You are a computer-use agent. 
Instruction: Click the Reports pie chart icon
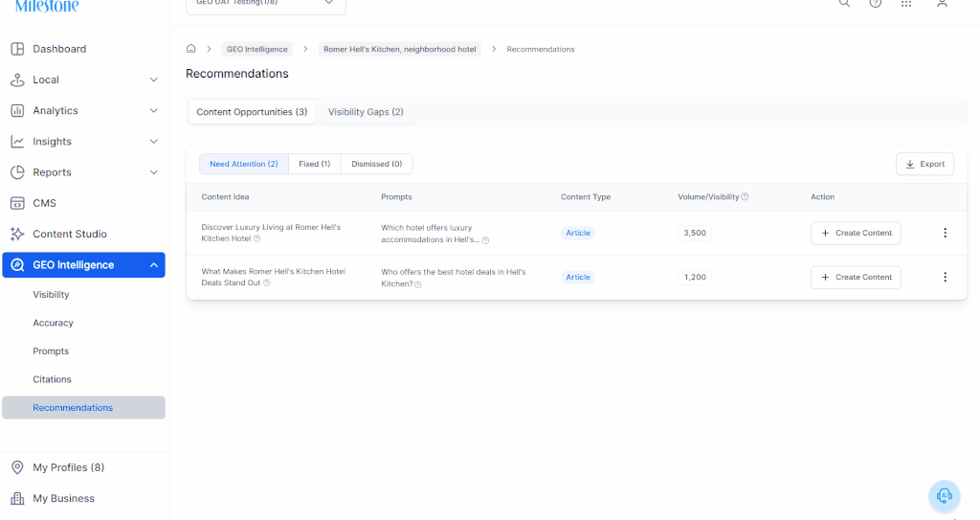click(17, 172)
